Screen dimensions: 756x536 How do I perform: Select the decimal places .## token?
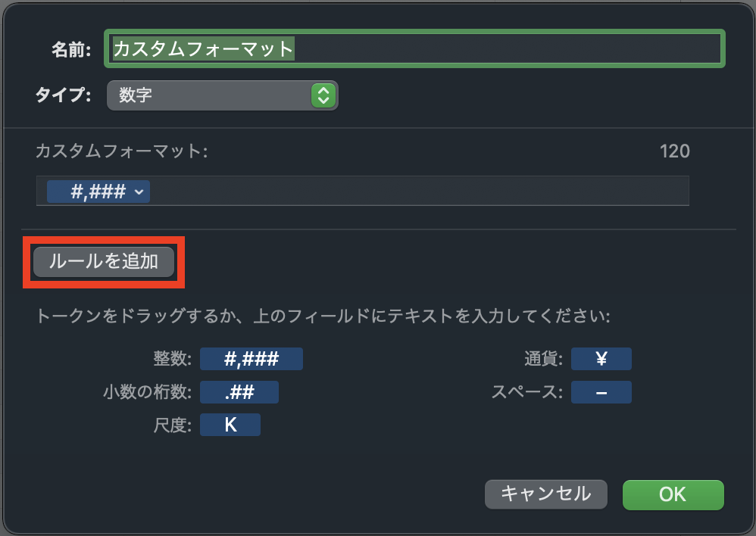pyautogui.click(x=239, y=392)
